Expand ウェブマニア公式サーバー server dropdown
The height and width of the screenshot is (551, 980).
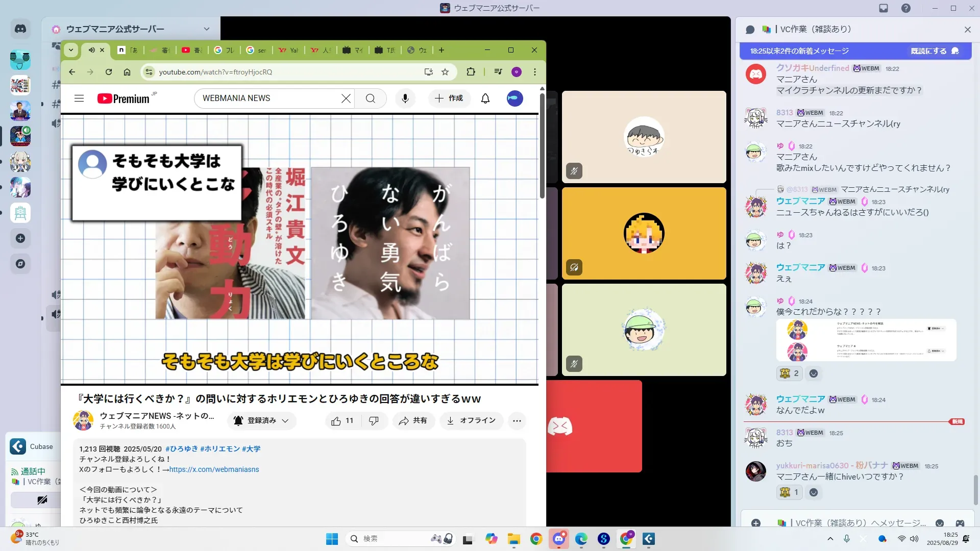[x=206, y=29]
